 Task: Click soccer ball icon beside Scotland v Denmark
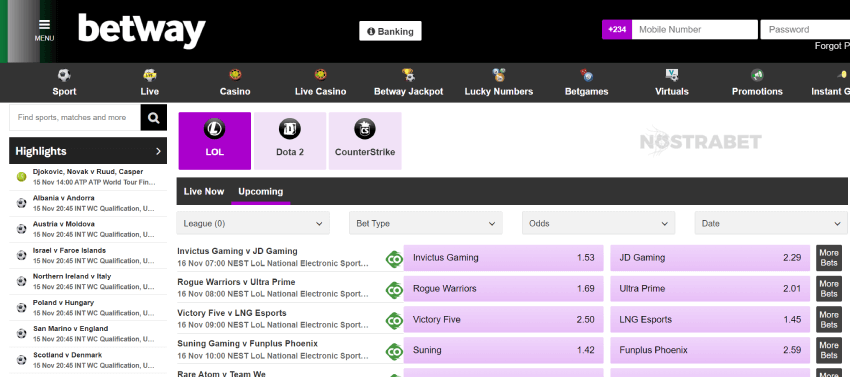[x=22, y=360]
